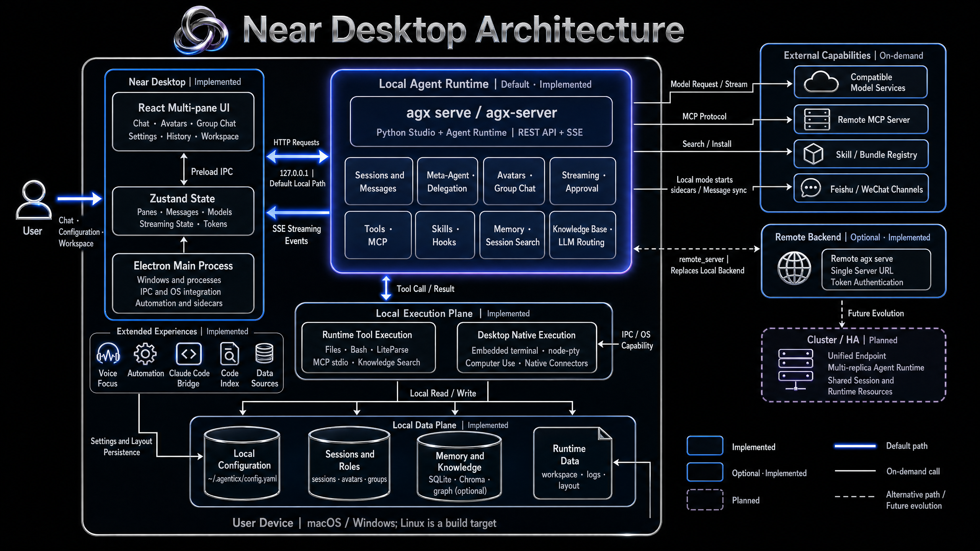Click the Local Configuration cylinder
This screenshot has width=980, height=551.
(242, 463)
